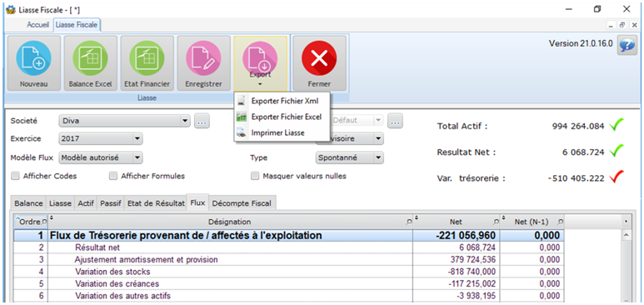The width and height of the screenshot is (644, 305).
Task: Click the Nouveau toolbar icon
Action: (33, 62)
